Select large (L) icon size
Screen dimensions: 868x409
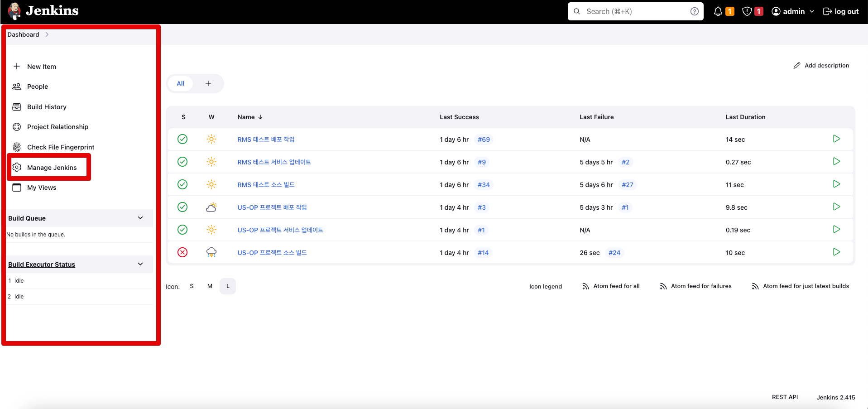coord(228,286)
